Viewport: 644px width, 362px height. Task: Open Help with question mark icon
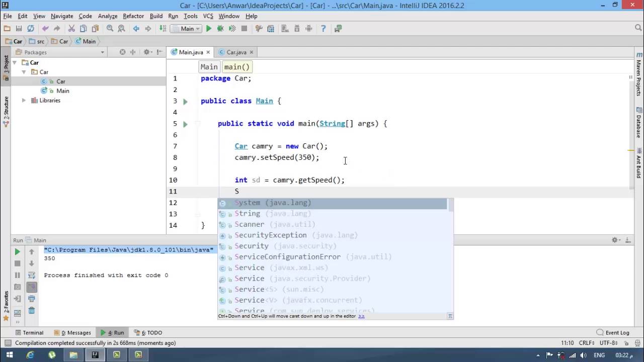click(x=324, y=29)
